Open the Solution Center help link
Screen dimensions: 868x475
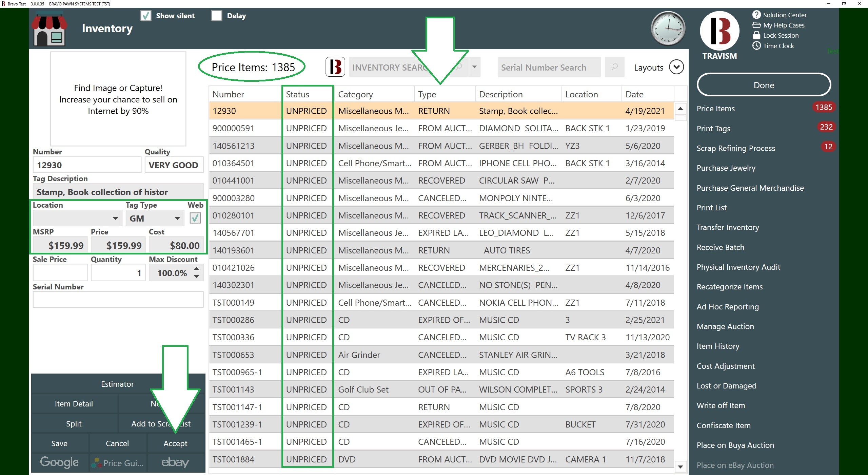(780, 15)
